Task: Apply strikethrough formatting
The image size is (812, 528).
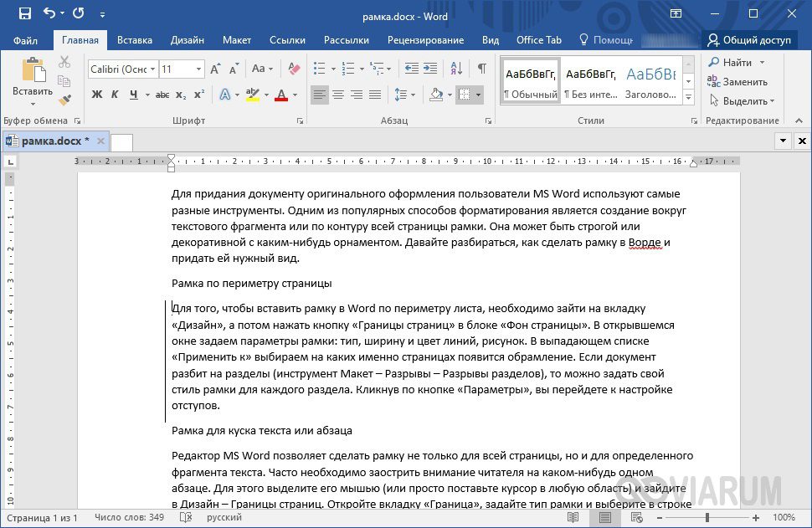Action: 162,95
